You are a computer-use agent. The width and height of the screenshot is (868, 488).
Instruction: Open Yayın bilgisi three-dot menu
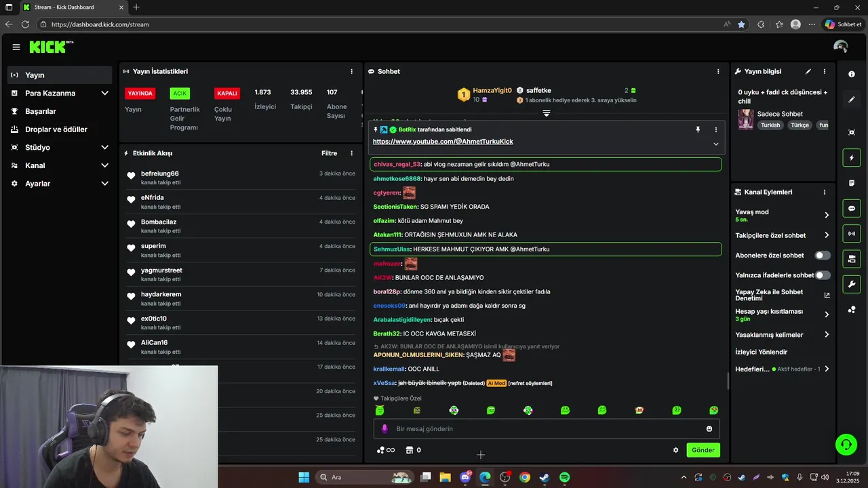[x=825, y=71]
